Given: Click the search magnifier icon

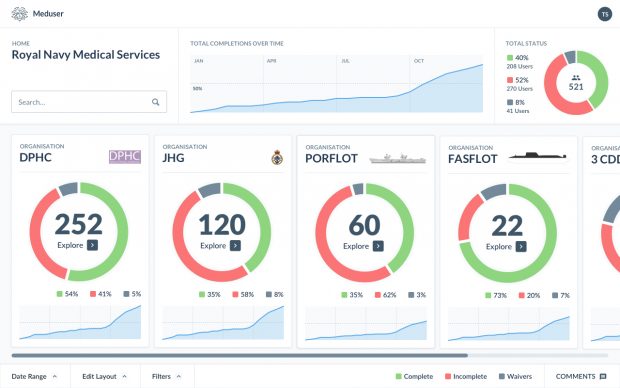Looking at the screenshot, I should (156, 102).
